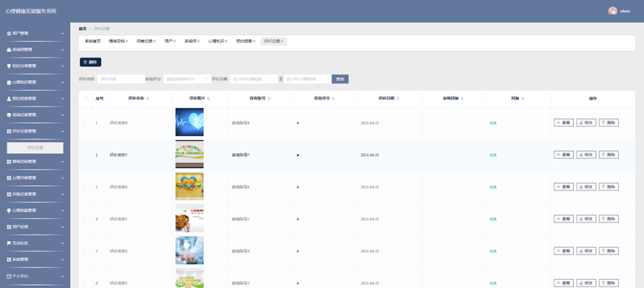Focus the 评价名称 search input field

click(x=121, y=79)
